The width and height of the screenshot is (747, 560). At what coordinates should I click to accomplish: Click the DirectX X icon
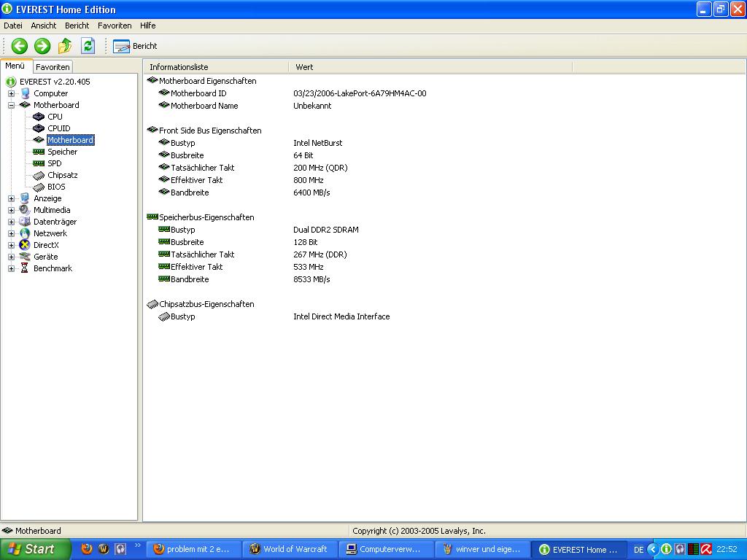(x=25, y=245)
